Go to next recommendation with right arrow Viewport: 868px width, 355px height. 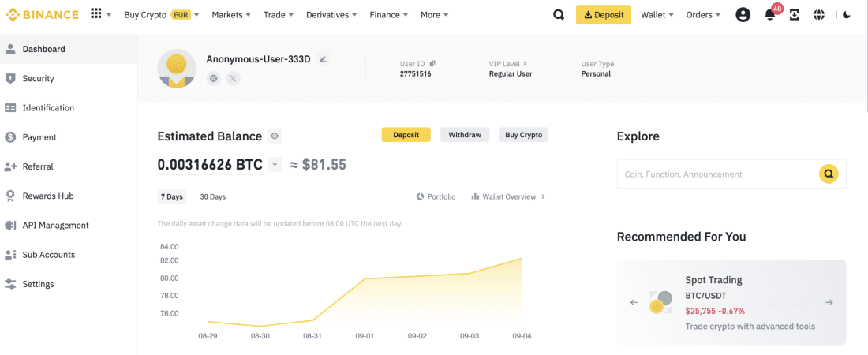point(829,302)
